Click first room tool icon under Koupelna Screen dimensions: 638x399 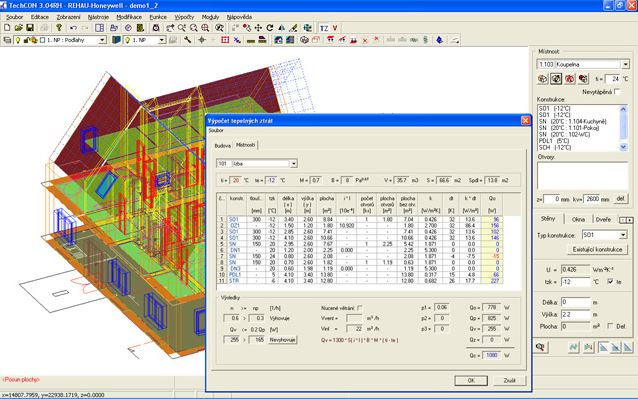click(542, 78)
